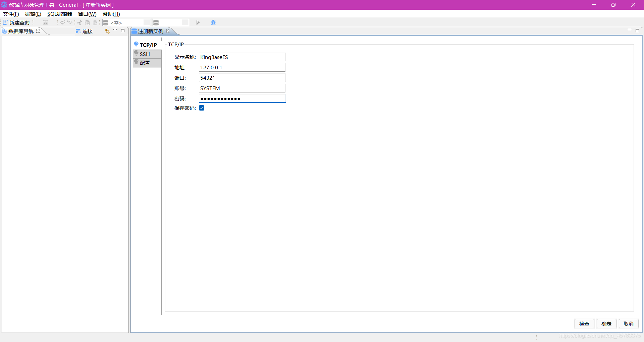The width and height of the screenshot is (644, 342).
Task: Open the 编辑(E) menu
Action: (x=33, y=14)
